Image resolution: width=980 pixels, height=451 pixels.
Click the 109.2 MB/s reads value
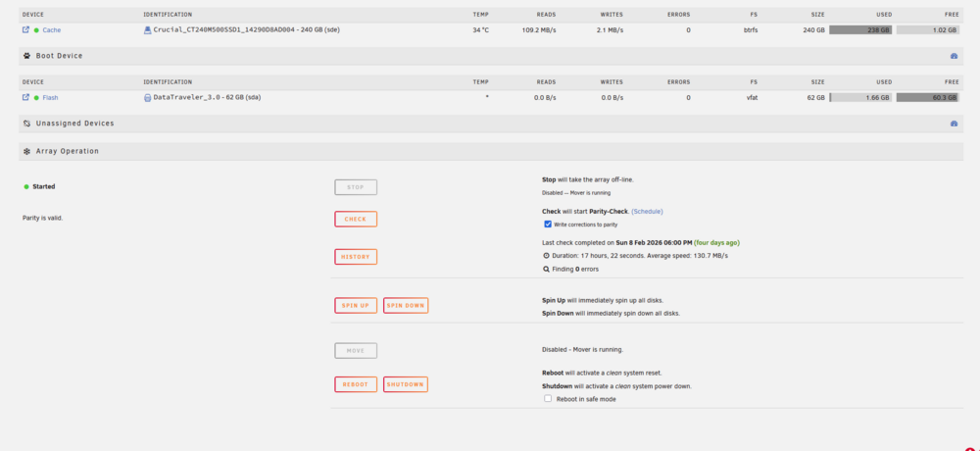(x=539, y=30)
